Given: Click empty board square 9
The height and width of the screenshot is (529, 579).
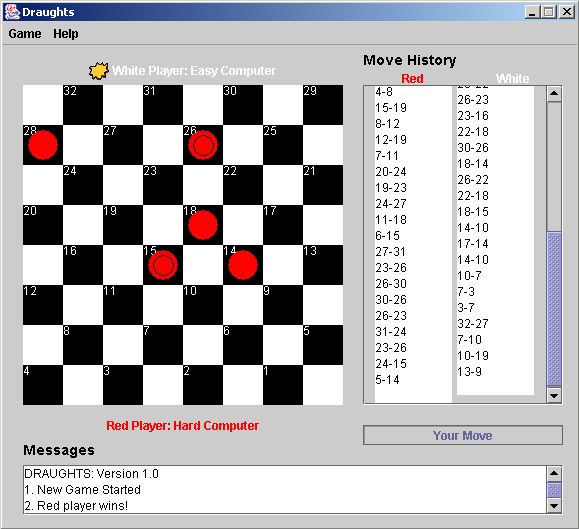Looking at the screenshot, I should pos(283,305).
